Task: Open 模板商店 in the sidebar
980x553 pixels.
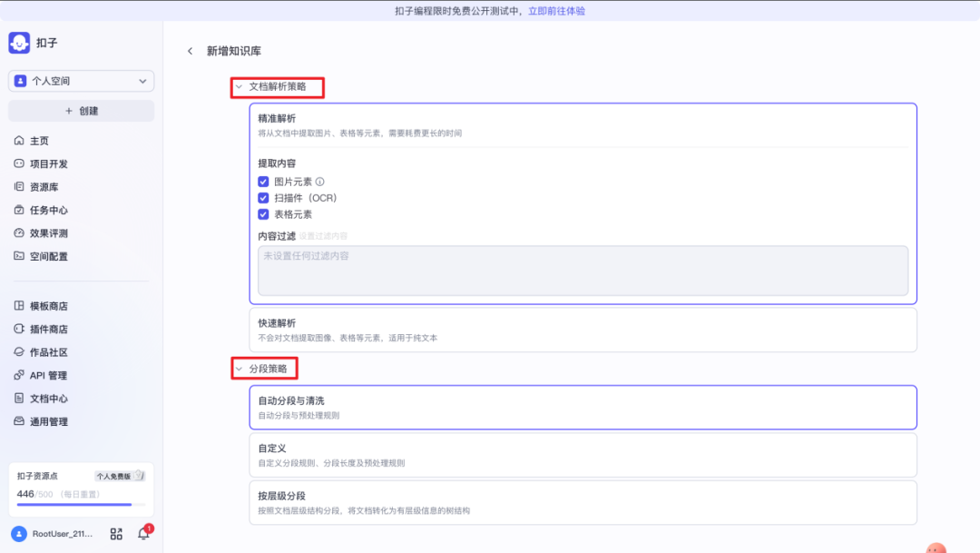Action: pyautogui.click(x=48, y=306)
